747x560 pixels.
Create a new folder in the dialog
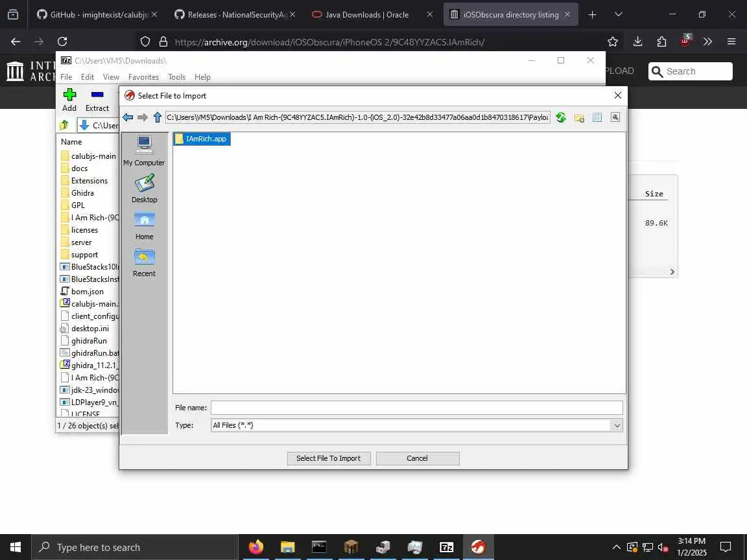(x=579, y=117)
